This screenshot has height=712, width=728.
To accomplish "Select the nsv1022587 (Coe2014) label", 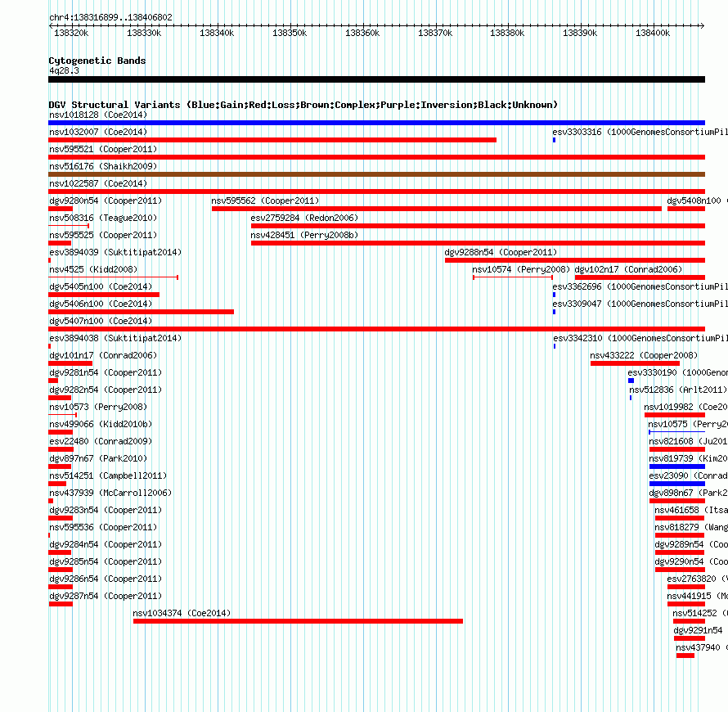I will pyautogui.click(x=98, y=183).
